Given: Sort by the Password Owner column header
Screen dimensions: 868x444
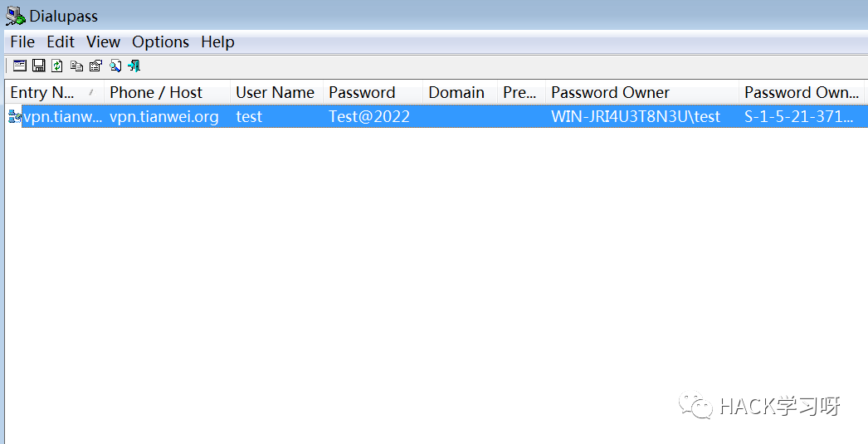Looking at the screenshot, I should tap(610, 92).
